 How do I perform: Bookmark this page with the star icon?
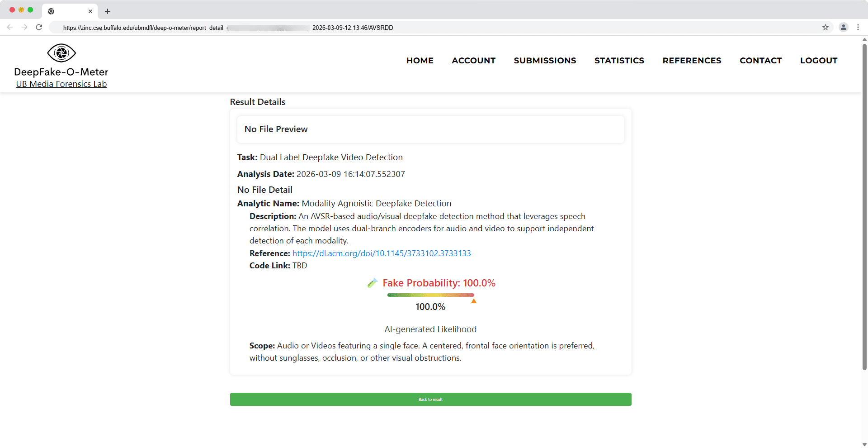826,27
